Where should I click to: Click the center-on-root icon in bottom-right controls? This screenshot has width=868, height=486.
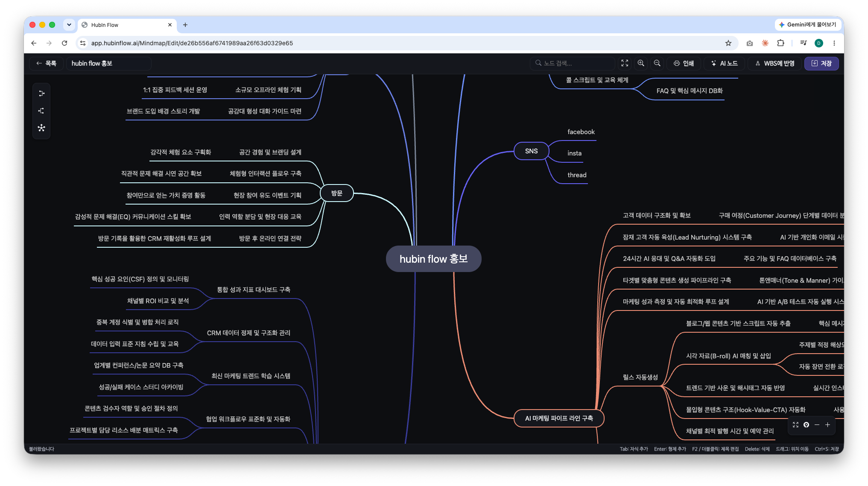tap(806, 425)
